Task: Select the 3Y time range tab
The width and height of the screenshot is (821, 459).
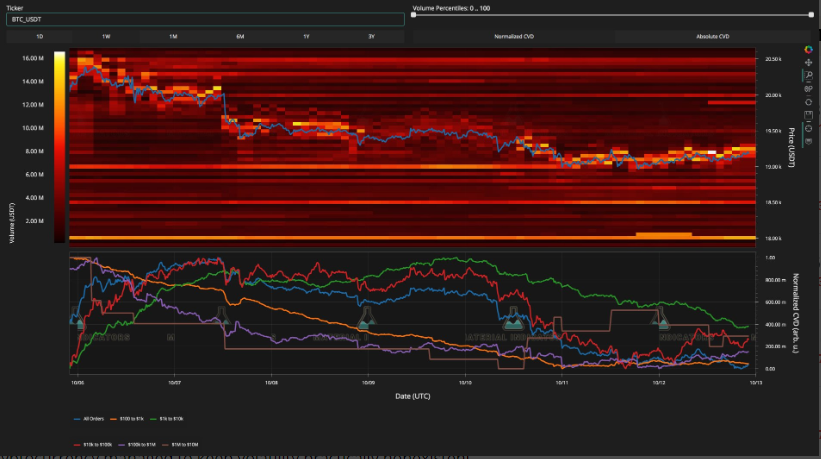Action: point(371,37)
